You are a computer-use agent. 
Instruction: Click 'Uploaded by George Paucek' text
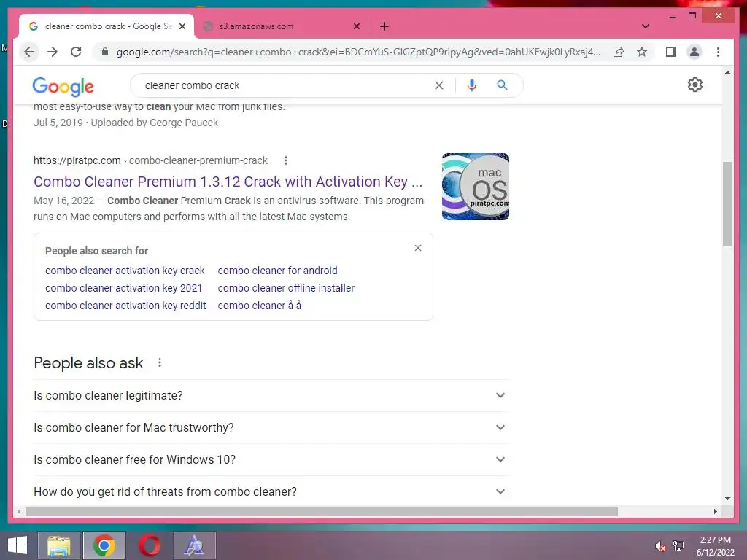(155, 122)
